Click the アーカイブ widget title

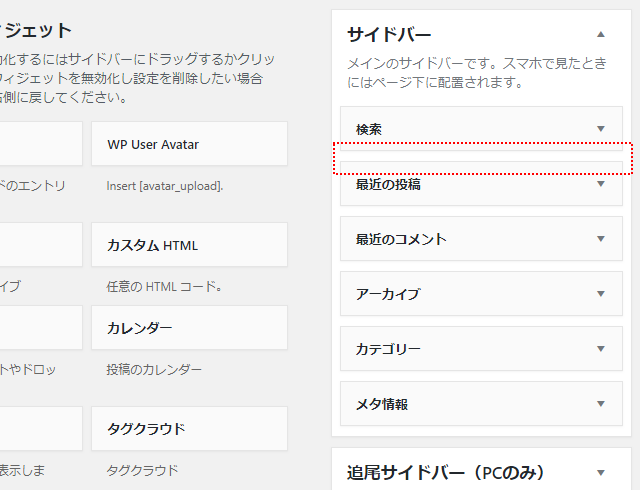(388, 295)
